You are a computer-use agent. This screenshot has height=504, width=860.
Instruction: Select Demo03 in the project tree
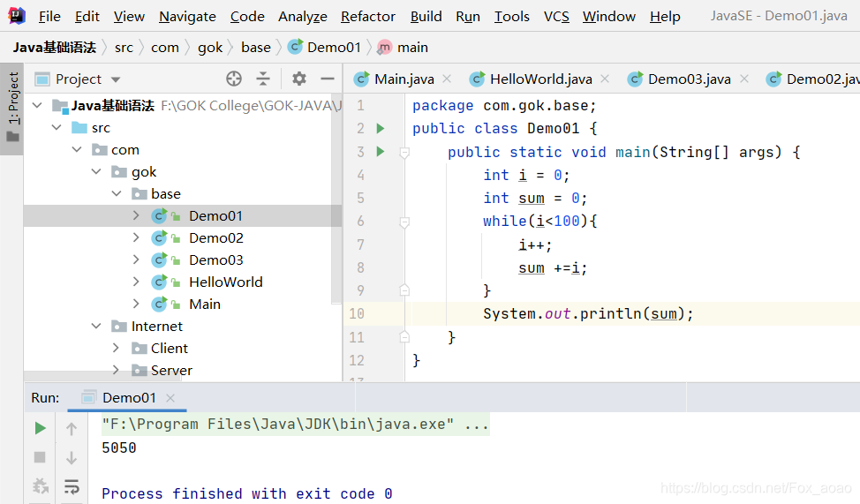216,260
